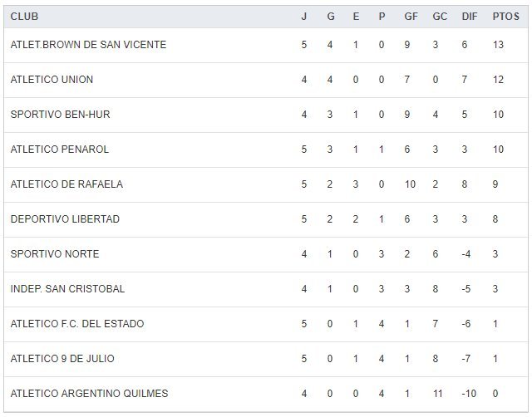Click the P (lost) column header

[382, 17]
